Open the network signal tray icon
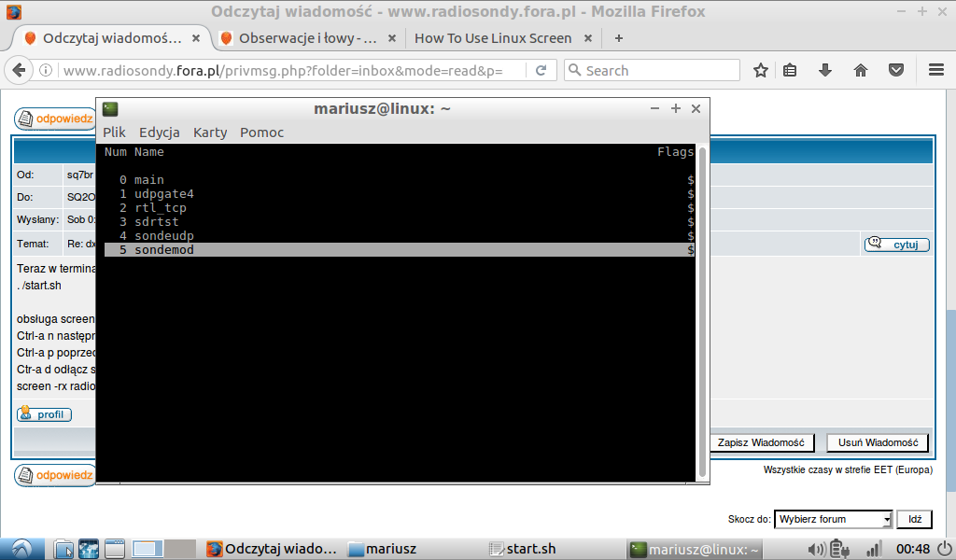 (874, 549)
